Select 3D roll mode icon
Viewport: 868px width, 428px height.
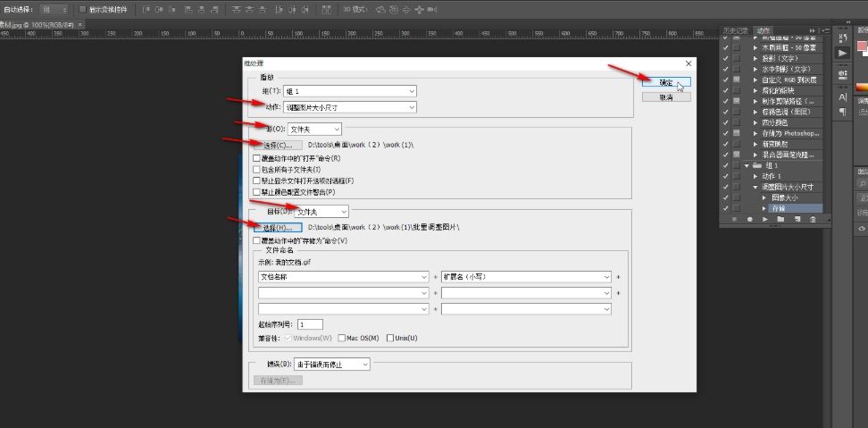click(394, 10)
